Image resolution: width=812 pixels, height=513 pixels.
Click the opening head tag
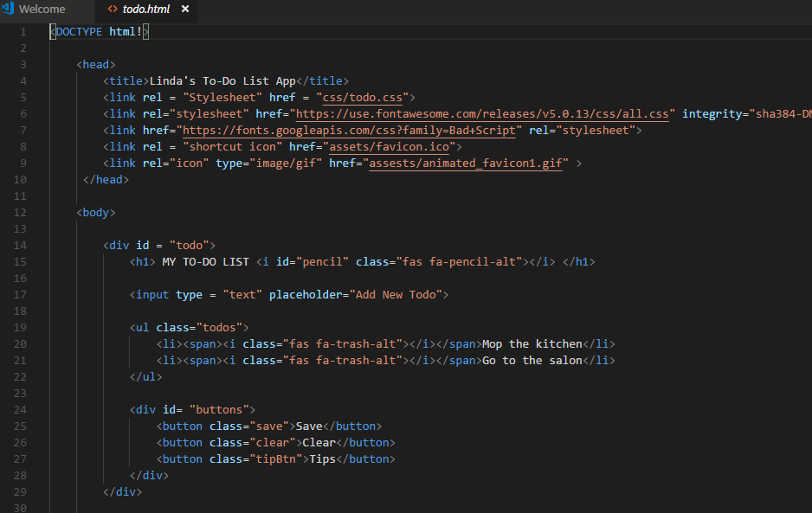(x=96, y=65)
